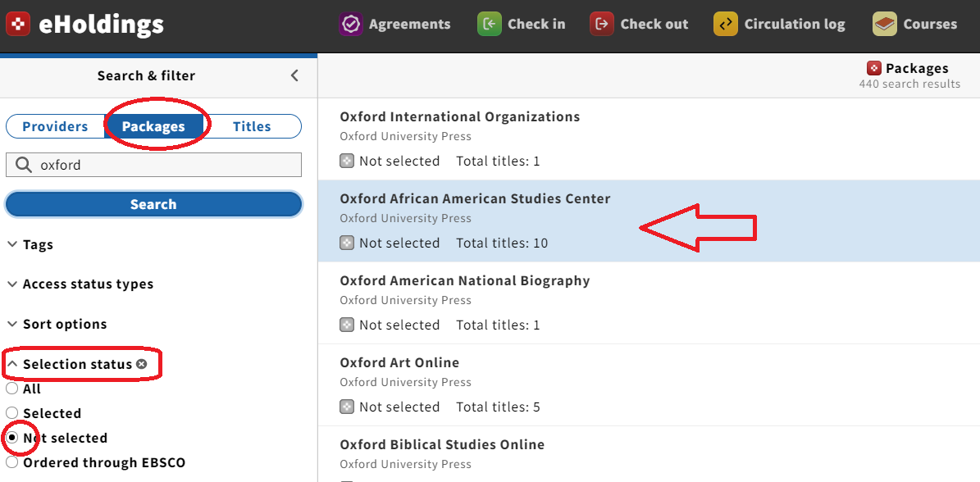Click Not selected icon for Oxford African American Studies Center
The height and width of the screenshot is (482, 980).
[x=347, y=243]
